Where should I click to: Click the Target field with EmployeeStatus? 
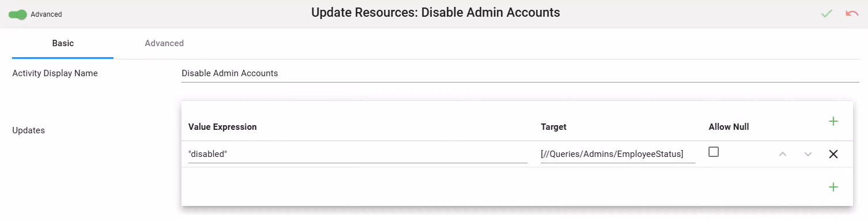618,154
